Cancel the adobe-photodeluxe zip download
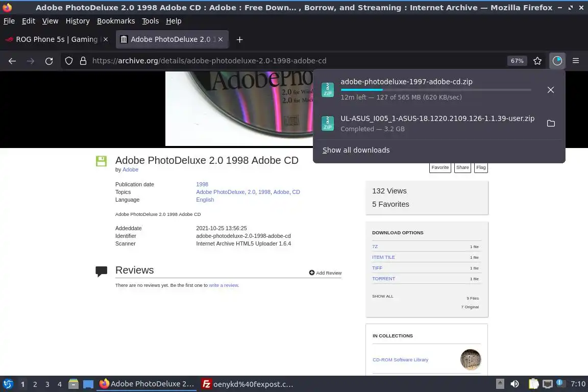 coord(551,90)
